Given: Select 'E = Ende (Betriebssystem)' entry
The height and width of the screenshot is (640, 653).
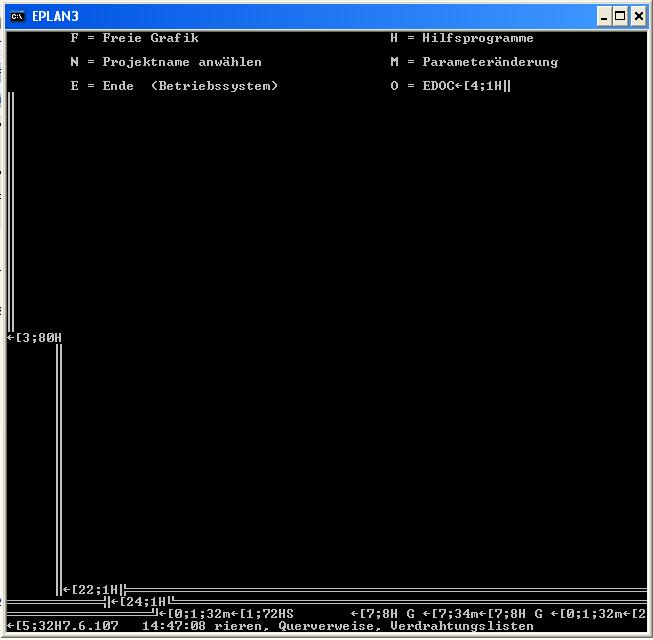Looking at the screenshot, I should click(174, 86).
